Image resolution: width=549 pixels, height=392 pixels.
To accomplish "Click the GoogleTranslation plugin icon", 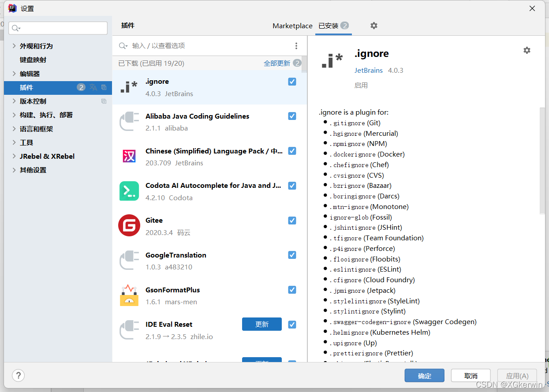I will [129, 260].
